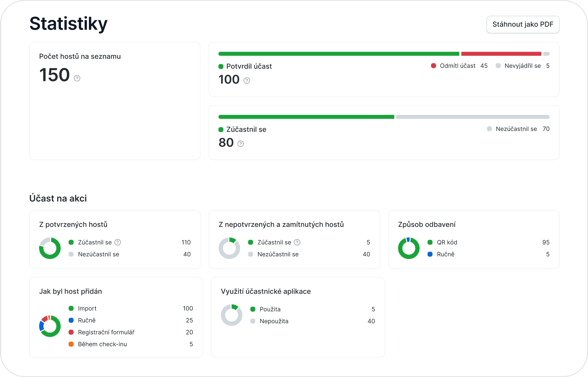Open help icon next to 150 guests
588x377 pixels.
[x=77, y=78]
